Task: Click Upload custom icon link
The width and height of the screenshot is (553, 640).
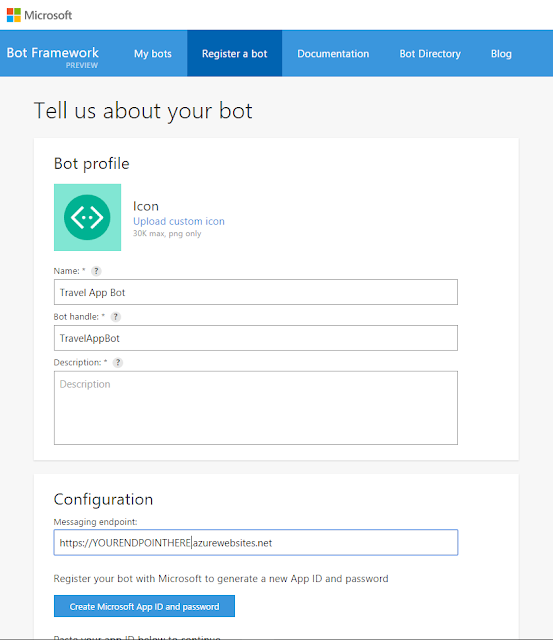Action: tap(179, 221)
